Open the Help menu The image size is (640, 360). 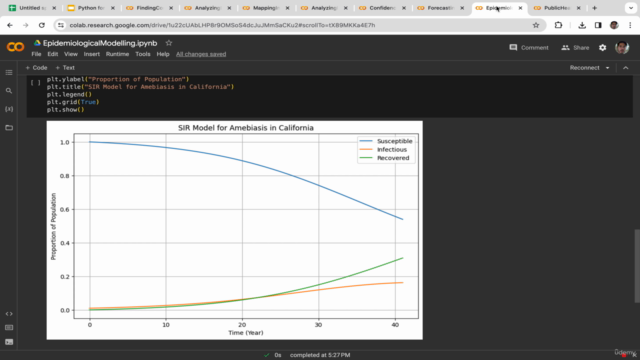pyautogui.click(x=163, y=54)
